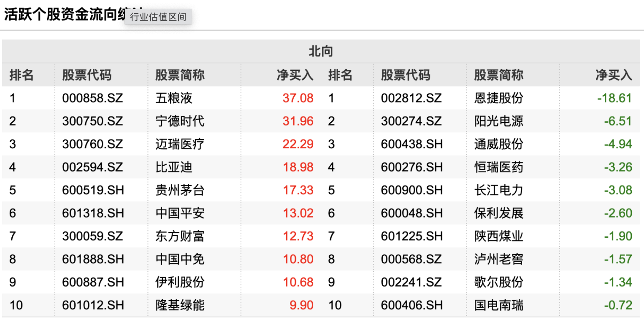Viewport: 644px width, 322px height.
Task: Click stock name 阳光电源
Action: [499, 121]
